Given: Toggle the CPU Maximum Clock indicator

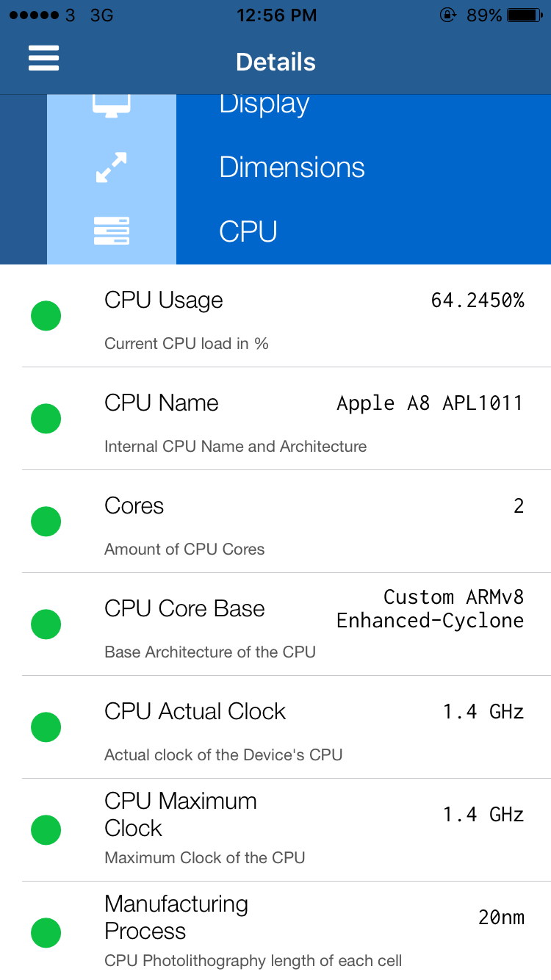Looking at the screenshot, I should (46, 829).
